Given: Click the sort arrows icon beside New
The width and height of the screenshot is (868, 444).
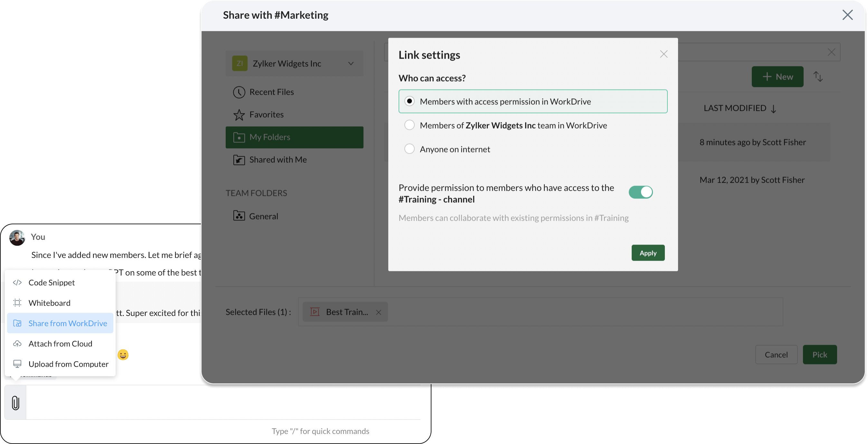Looking at the screenshot, I should click(818, 77).
